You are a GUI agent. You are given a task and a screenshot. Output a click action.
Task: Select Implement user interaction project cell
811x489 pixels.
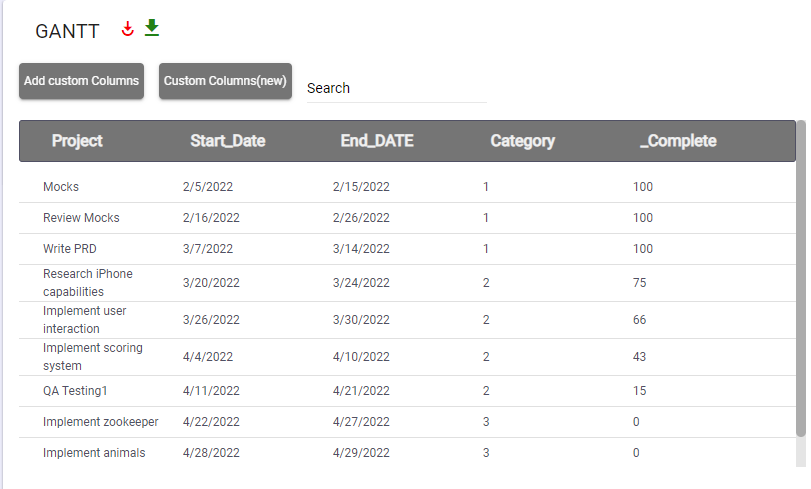(85, 320)
